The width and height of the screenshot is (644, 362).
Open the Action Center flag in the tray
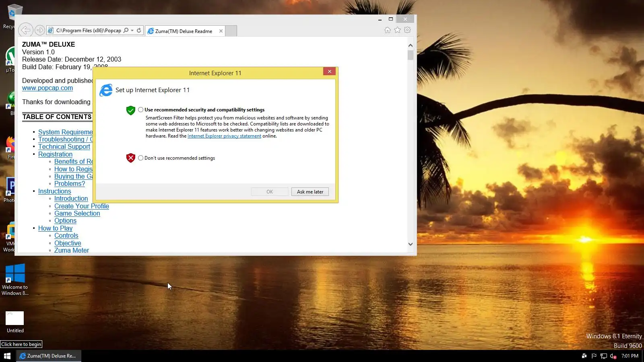click(594, 356)
